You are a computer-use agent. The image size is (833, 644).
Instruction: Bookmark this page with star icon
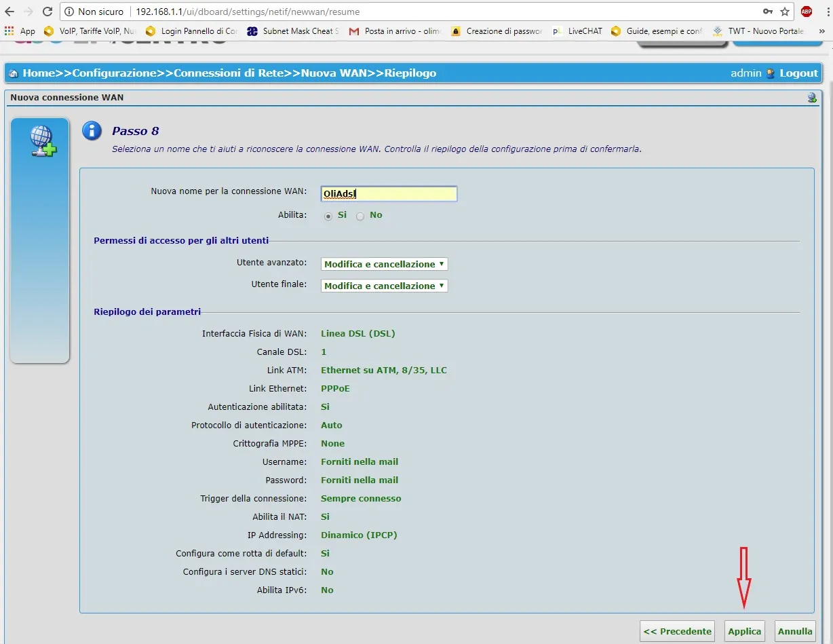point(785,12)
